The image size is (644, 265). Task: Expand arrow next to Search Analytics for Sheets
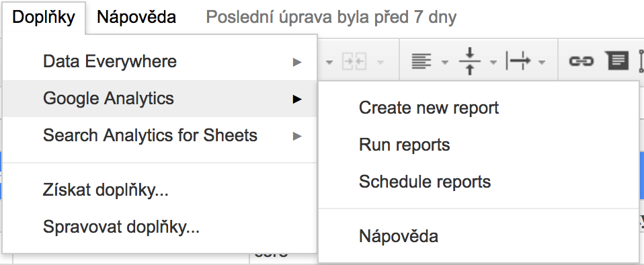[x=297, y=136]
